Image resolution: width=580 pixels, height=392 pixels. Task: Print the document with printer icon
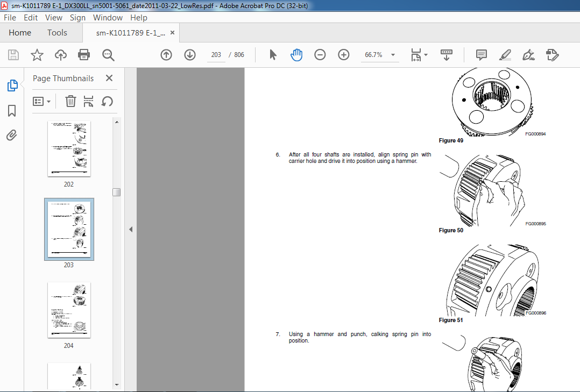click(x=84, y=55)
